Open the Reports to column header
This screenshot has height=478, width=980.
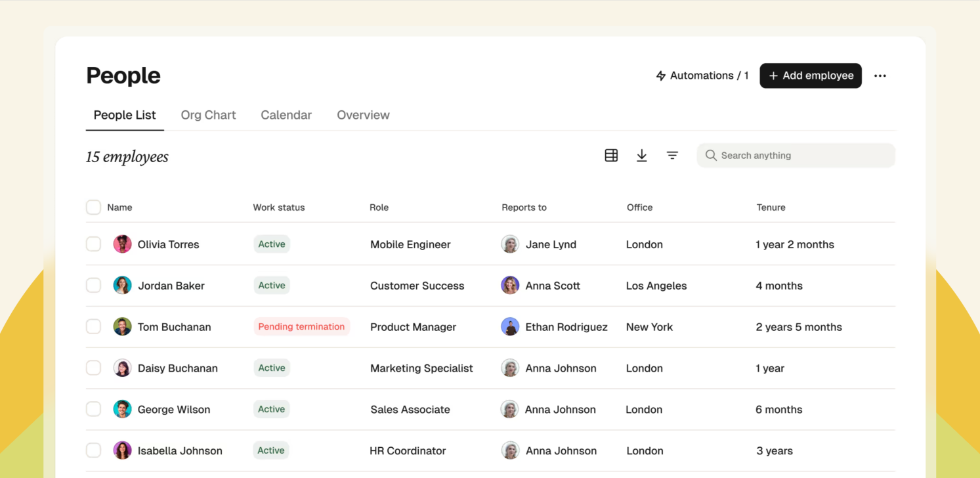pos(524,207)
